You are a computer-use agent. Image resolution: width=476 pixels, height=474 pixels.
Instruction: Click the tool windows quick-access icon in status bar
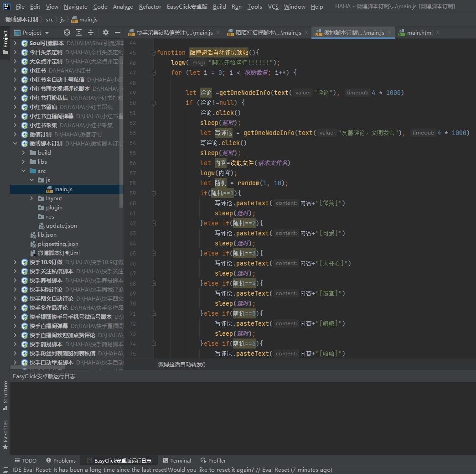point(5,470)
